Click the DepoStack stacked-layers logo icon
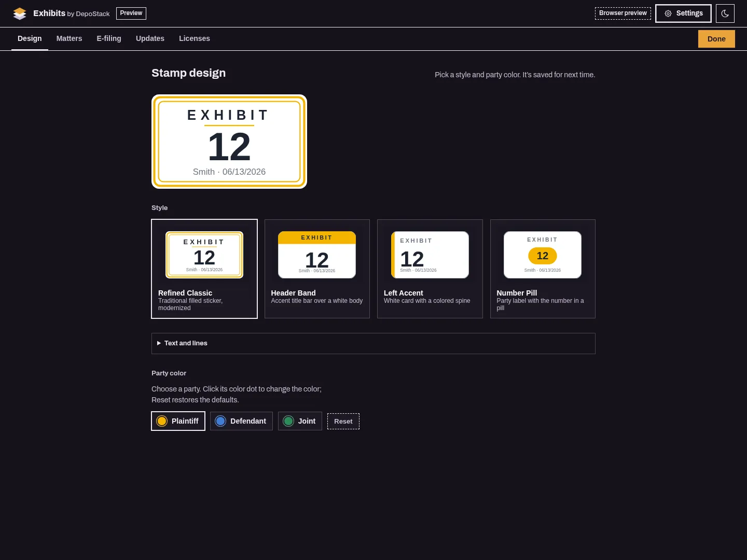The height and width of the screenshot is (560, 747). coord(20,13)
